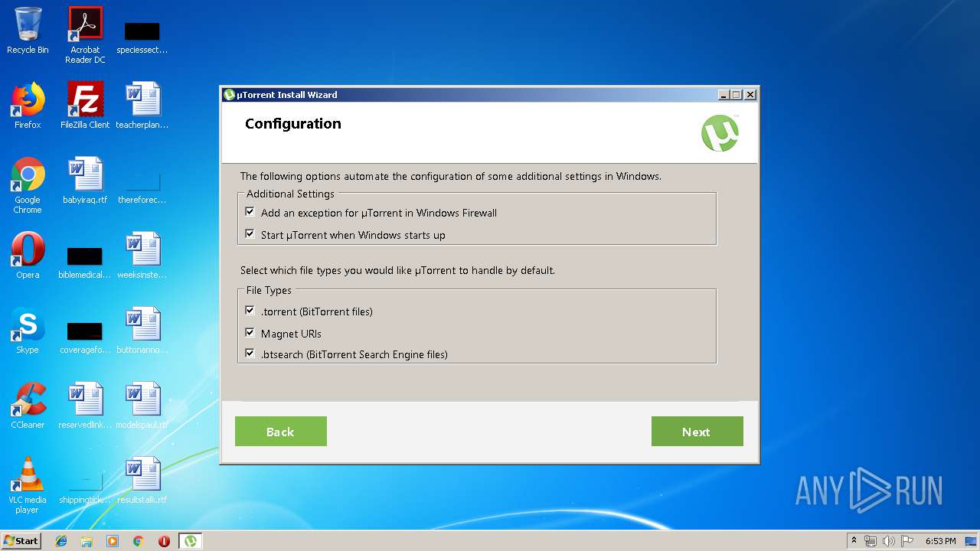The width and height of the screenshot is (980, 551).
Task: Open network icon in system tray
Action: 871,541
